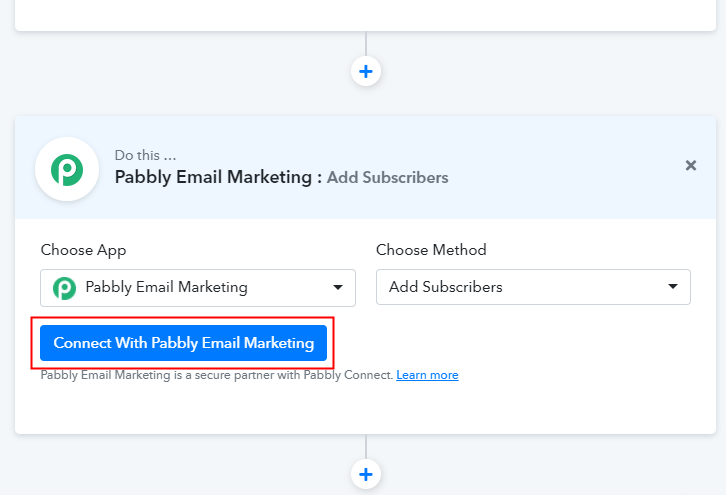Viewport: 726px width, 495px height.
Task: Click the 'Do this ...' label
Action: pyautogui.click(x=145, y=155)
